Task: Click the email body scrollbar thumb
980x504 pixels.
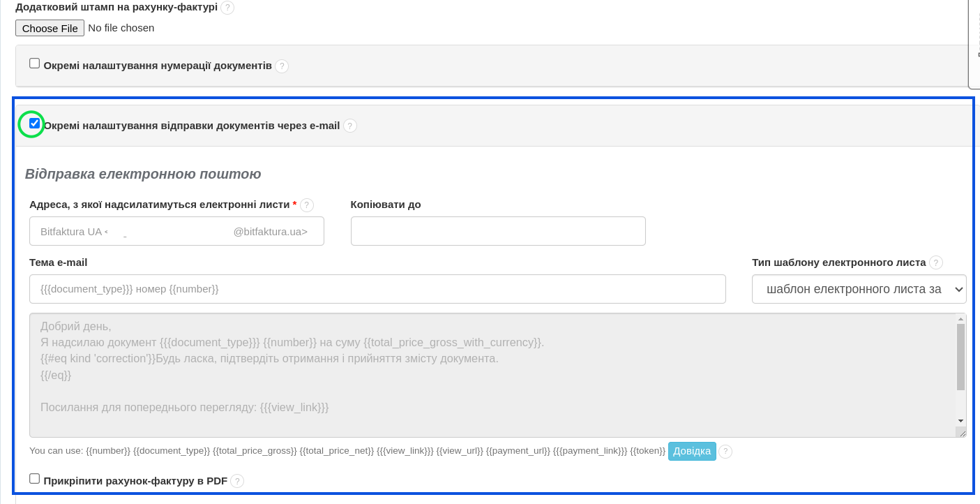Action: [x=960, y=356]
